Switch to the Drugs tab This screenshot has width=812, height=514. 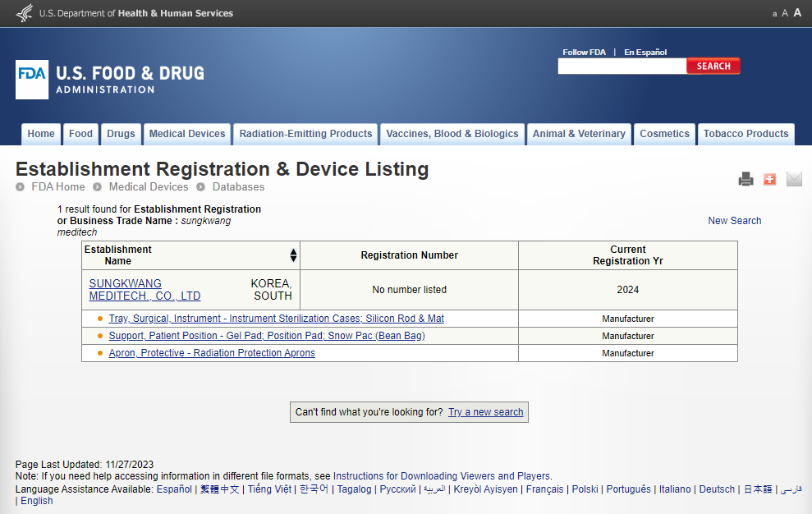121,134
